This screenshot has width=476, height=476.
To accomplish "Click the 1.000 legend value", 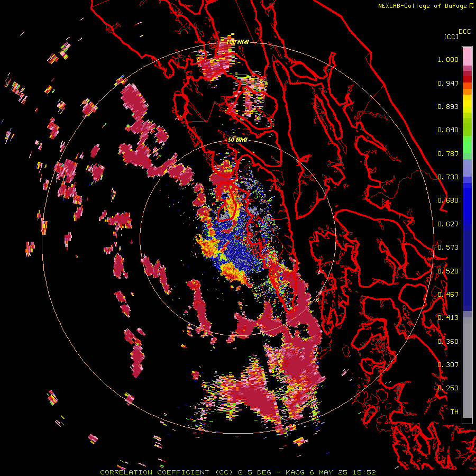I will pyautogui.click(x=448, y=59).
